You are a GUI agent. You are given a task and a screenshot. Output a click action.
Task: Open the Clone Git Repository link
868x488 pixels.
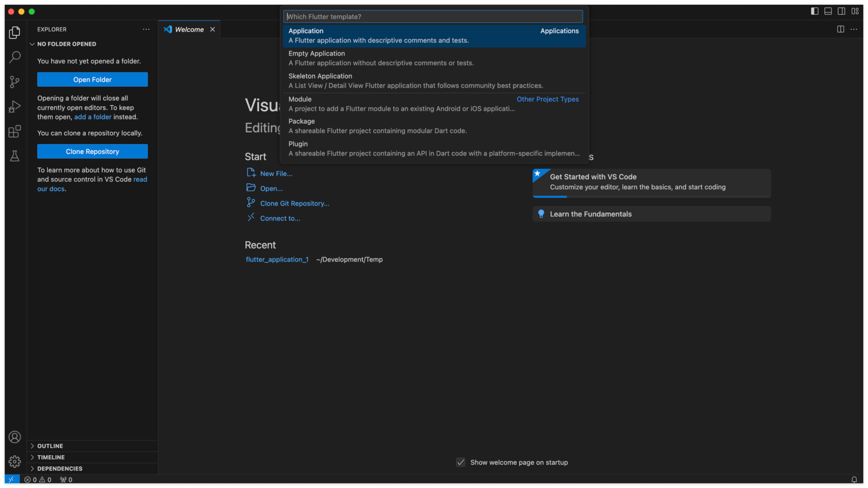(x=295, y=203)
